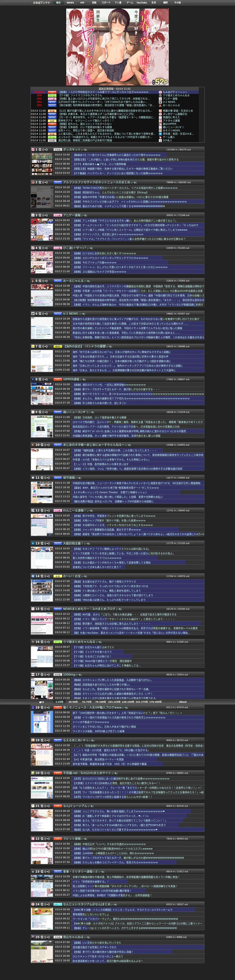
Task: Go to 76-100位 ranking page
Action: pyautogui.click(x=100, y=702)
